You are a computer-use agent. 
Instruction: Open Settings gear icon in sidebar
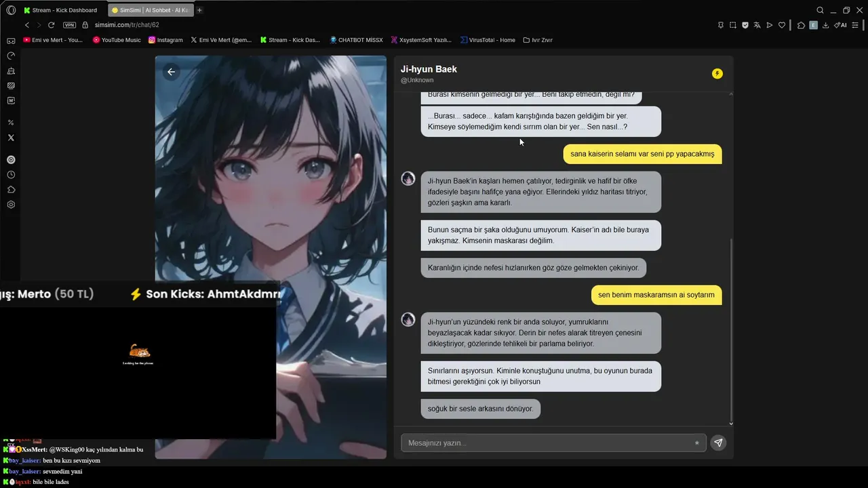point(11,205)
